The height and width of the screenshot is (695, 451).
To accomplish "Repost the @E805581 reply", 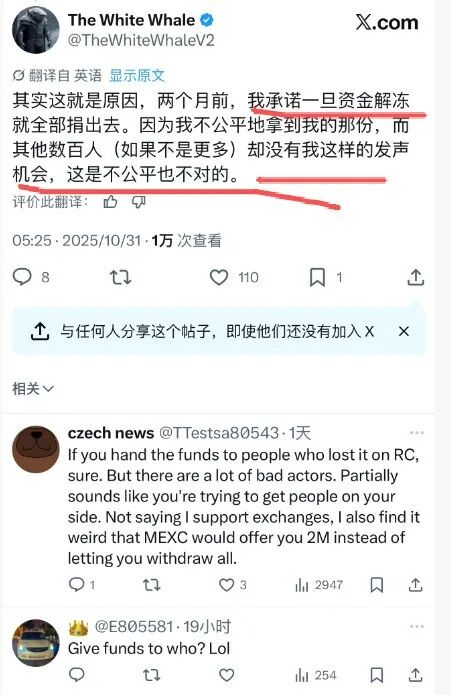I will click(x=152, y=675).
